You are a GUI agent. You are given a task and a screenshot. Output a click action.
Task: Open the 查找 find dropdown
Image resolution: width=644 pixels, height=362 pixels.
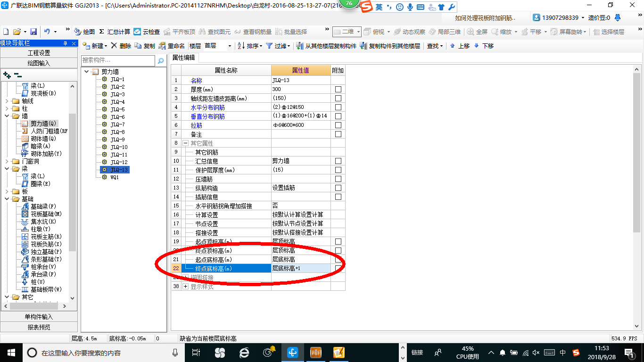pyautogui.click(x=435, y=46)
